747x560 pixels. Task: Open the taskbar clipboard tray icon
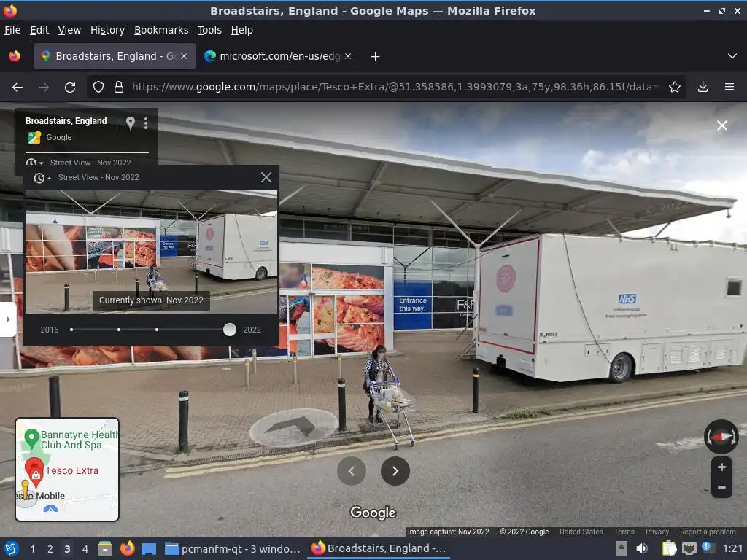tap(669, 548)
